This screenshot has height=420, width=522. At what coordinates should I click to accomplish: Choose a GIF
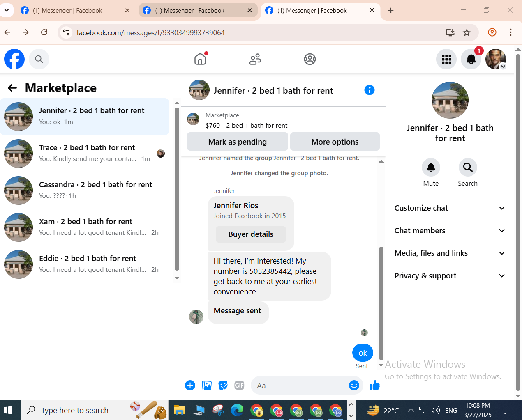coord(239,386)
